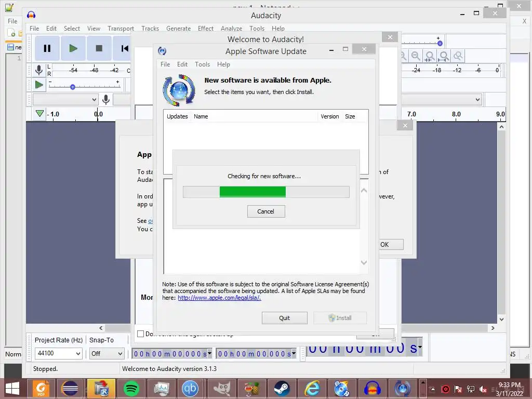
Task: Open the audio host dropdown
Action: (65, 99)
